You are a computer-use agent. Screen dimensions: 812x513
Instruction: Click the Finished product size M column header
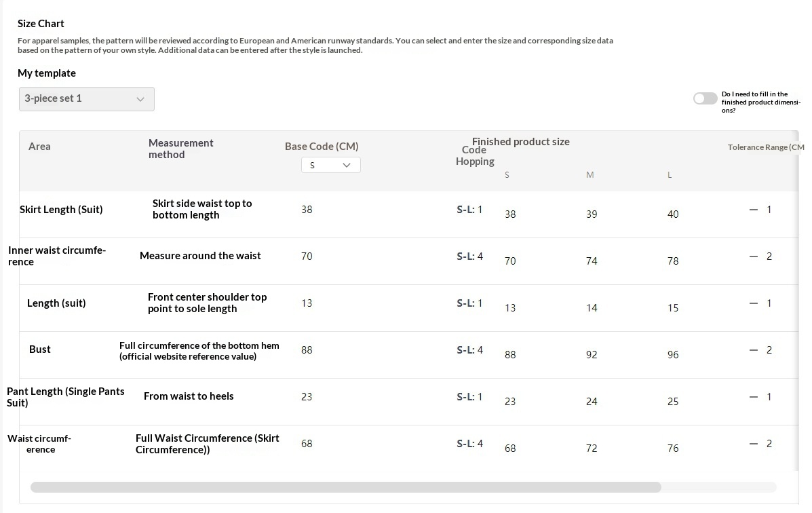pos(589,175)
